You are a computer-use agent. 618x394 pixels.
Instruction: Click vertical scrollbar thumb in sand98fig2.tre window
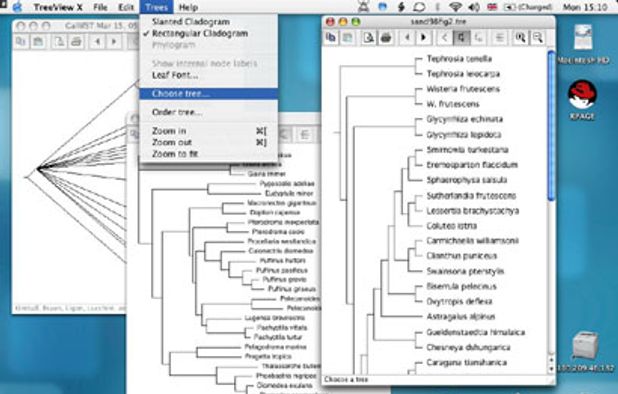point(551,126)
